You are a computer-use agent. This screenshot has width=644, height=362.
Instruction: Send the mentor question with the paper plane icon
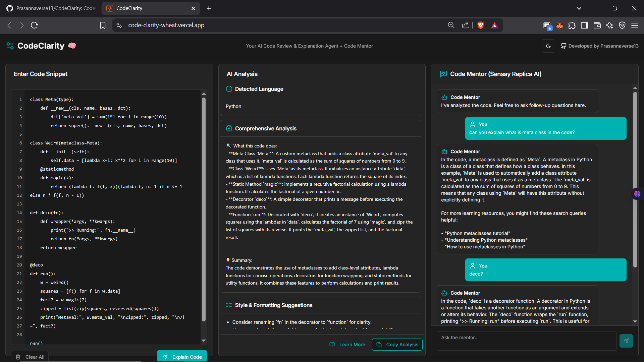[626, 341]
